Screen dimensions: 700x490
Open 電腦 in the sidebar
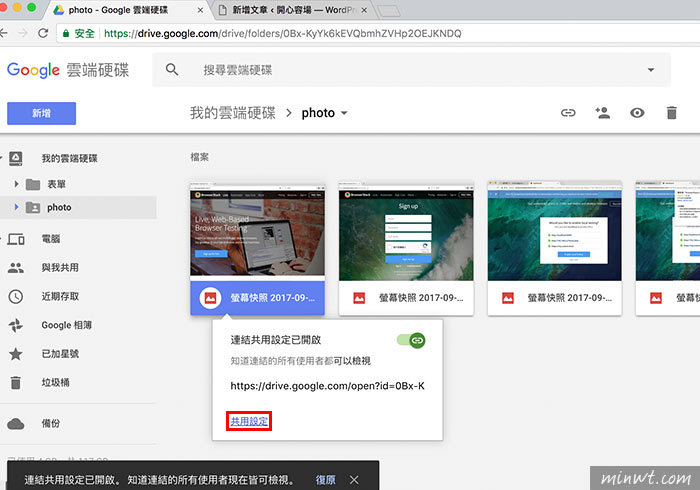click(x=50, y=239)
